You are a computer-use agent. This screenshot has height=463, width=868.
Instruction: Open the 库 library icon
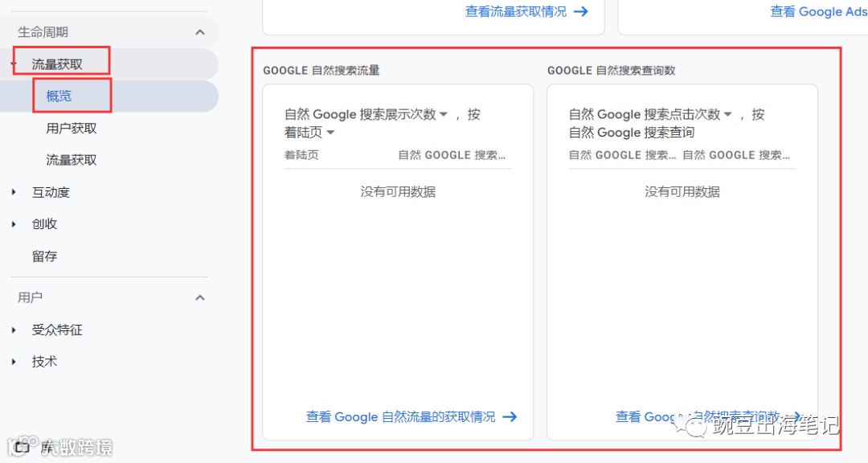click(x=23, y=447)
